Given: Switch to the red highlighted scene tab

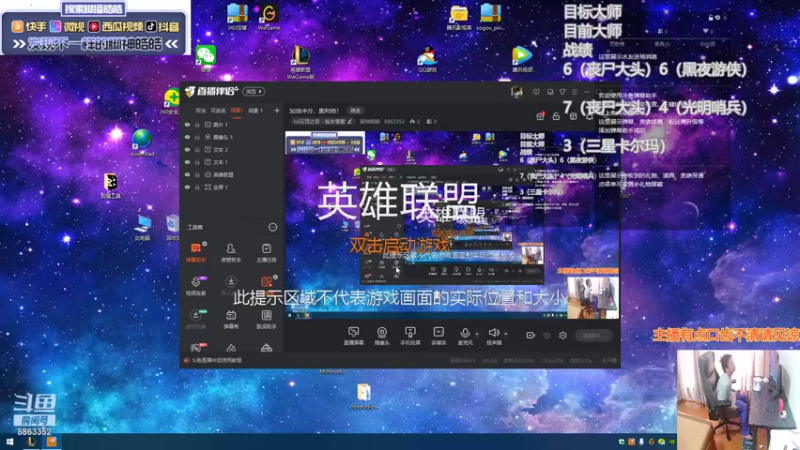Looking at the screenshot, I should click(x=237, y=110).
